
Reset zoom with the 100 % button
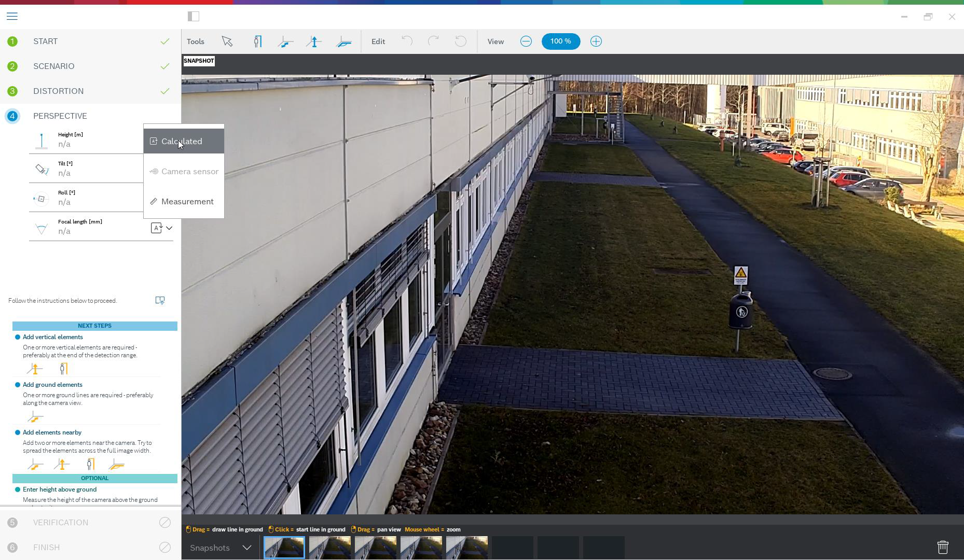point(560,41)
